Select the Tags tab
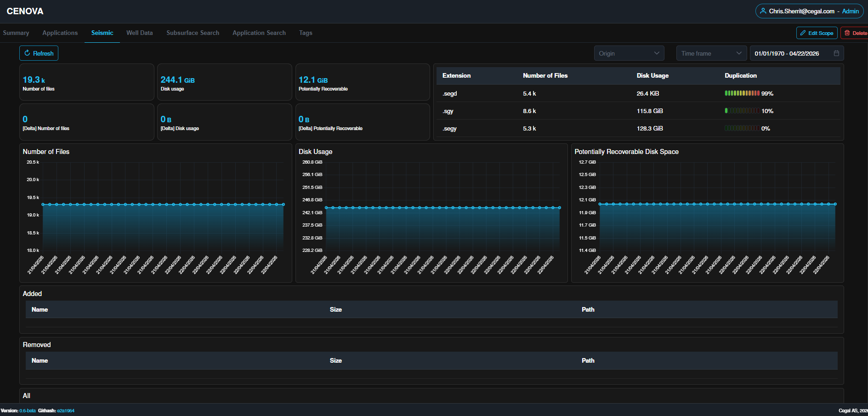This screenshot has height=416, width=868. pyautogui.click(x=306, y=33)
